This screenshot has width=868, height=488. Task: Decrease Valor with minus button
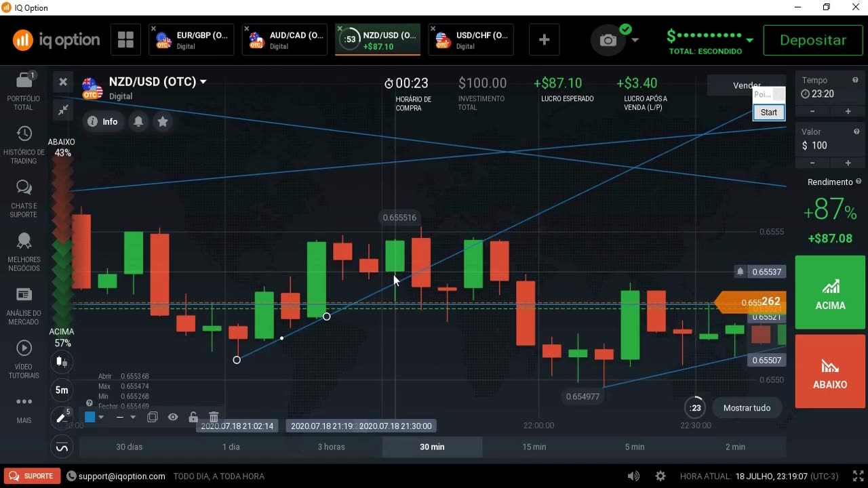[812, 163]
